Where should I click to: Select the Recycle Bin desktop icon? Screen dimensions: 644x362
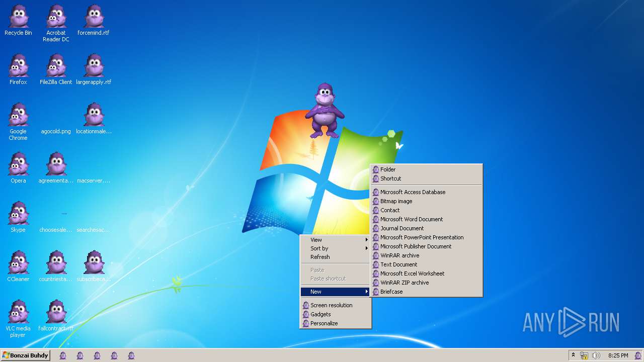(x=18, y=20)
